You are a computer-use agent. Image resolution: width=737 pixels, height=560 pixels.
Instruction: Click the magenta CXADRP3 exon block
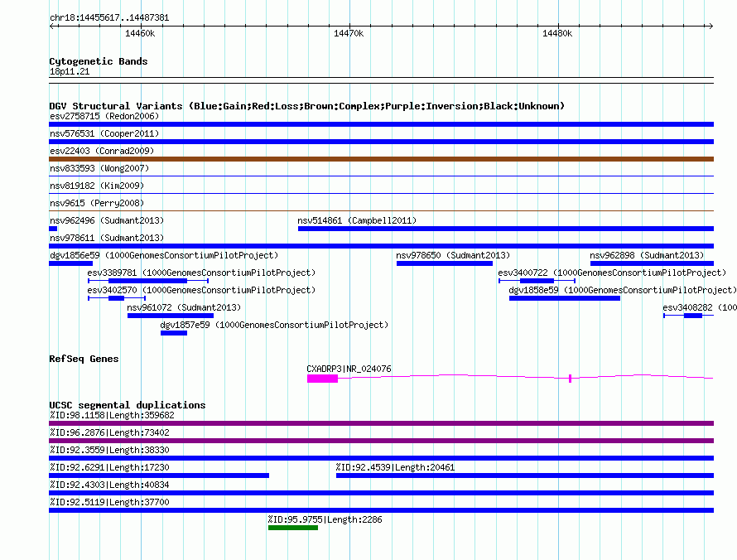click(322, 379)
